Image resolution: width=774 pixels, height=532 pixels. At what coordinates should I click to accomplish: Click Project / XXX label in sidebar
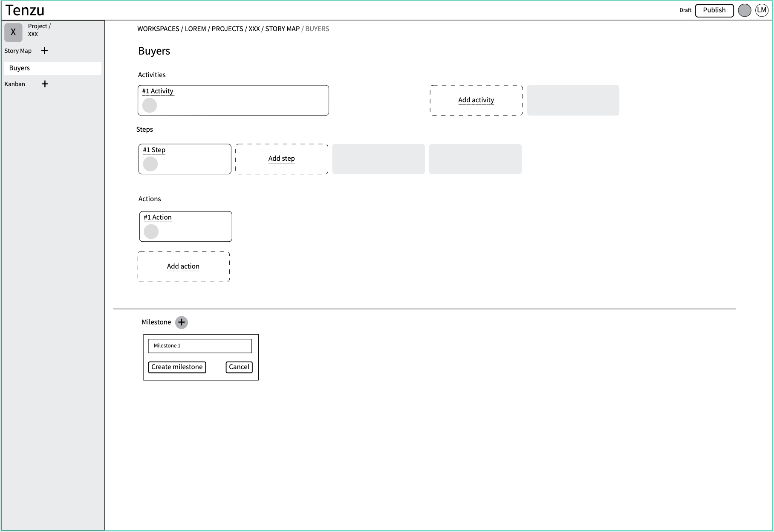point(39,30)
